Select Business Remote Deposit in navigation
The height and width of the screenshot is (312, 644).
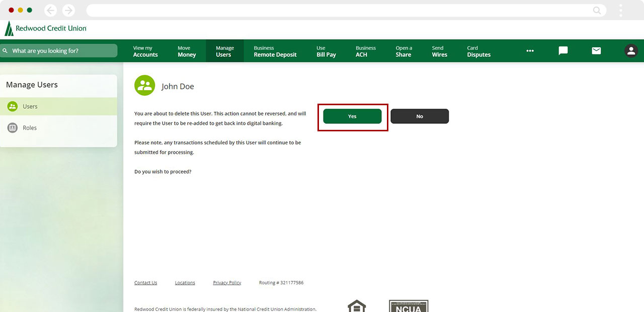(x=275, y=51)
